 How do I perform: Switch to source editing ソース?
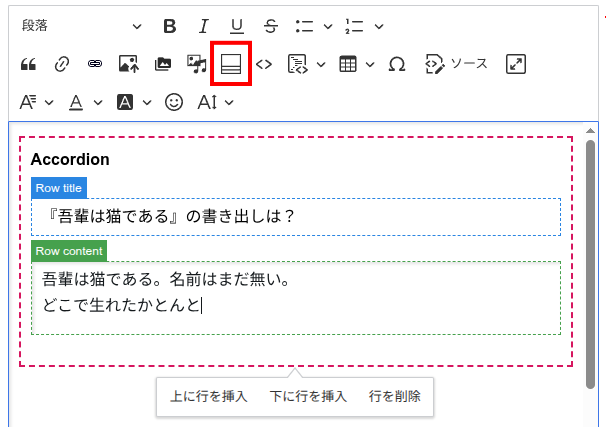(x=456, y=64)
